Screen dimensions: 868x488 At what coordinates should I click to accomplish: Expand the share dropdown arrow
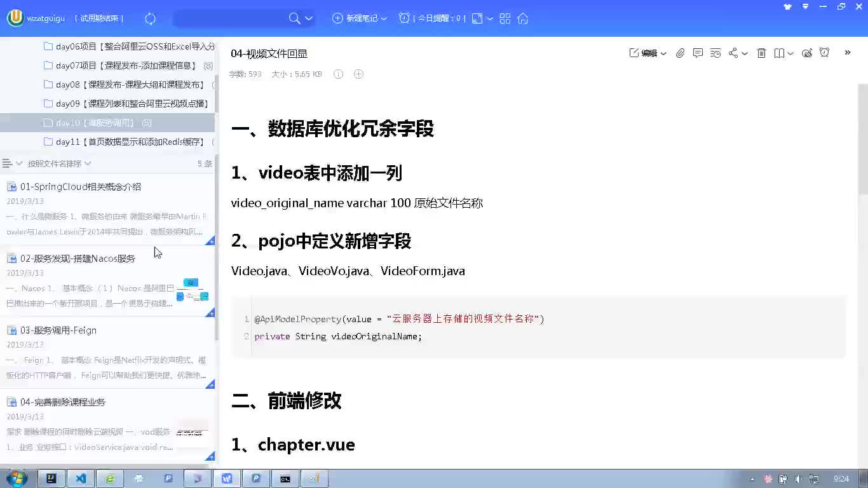[x=745, y=53]
